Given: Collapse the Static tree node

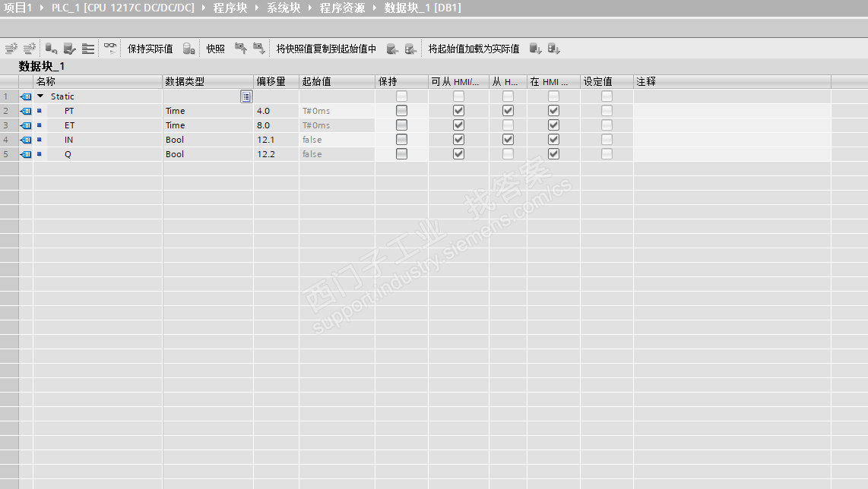Looking at the screenshot, I should (x=40, y=96).
